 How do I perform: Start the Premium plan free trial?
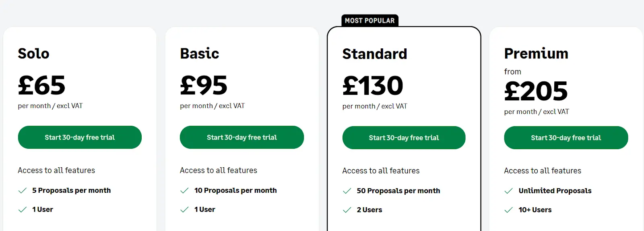pos(566,137)
